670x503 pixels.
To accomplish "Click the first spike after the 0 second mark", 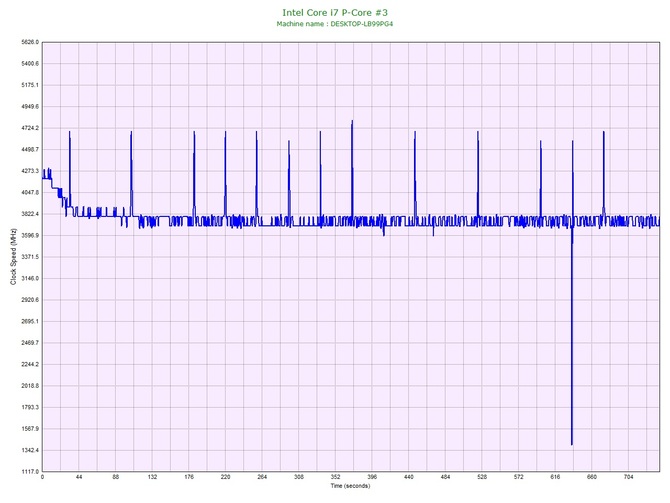I will tap(69, 133).
